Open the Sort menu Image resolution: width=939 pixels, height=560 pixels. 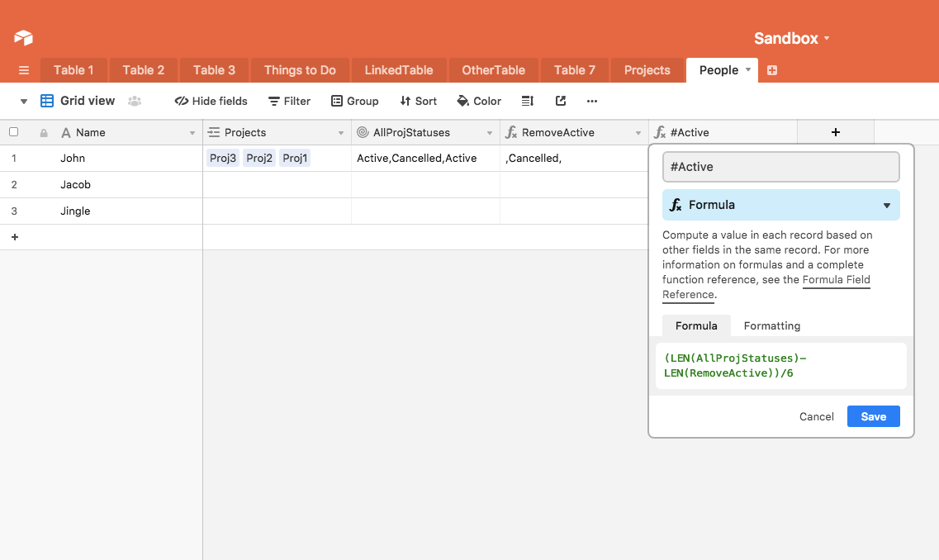419,101
